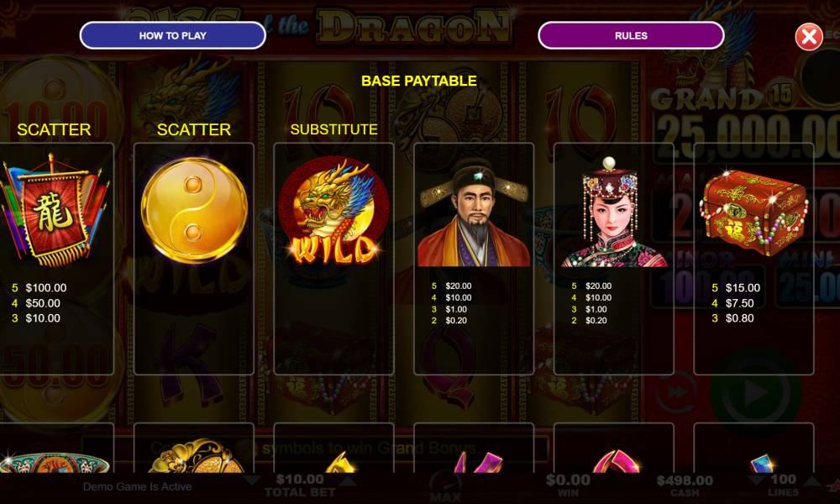Select the dragon Wild substitute symbol
This screenshot has height=504, width=840.
[x=333, y=210]
